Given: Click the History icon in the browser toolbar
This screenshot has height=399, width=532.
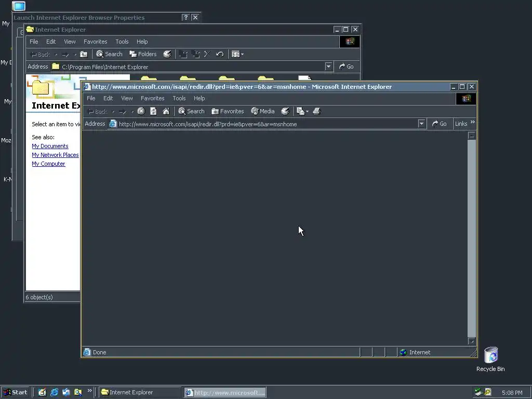Looking at the screenshot, I should [x=285, y=111].
